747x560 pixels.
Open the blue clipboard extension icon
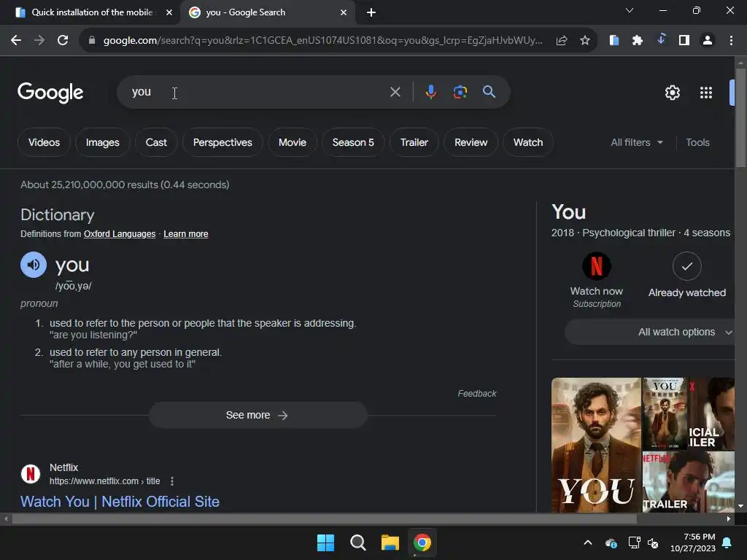[614, 41]
